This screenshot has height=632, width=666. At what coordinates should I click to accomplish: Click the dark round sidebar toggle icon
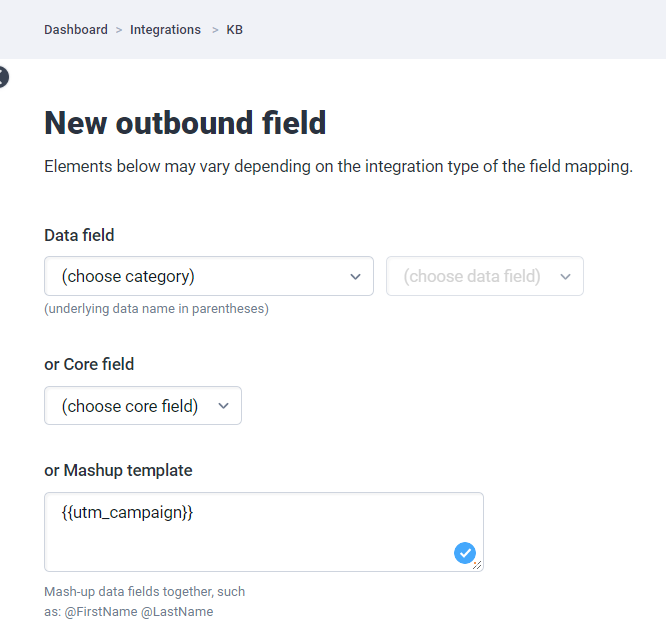pyautogui.click(x=3, y=77)
